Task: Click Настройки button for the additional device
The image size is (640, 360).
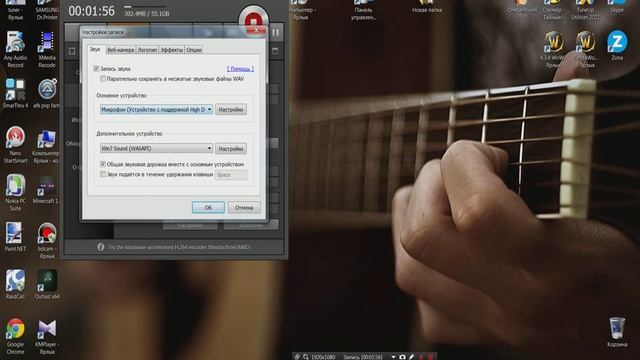Action: [x=231, y=149]
